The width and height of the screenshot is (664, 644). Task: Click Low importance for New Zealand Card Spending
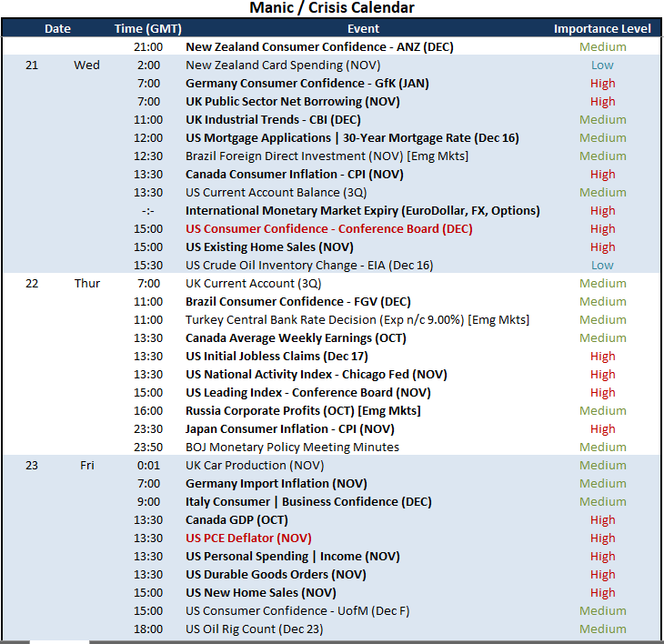pyautogui.click(x=602, y=65)
